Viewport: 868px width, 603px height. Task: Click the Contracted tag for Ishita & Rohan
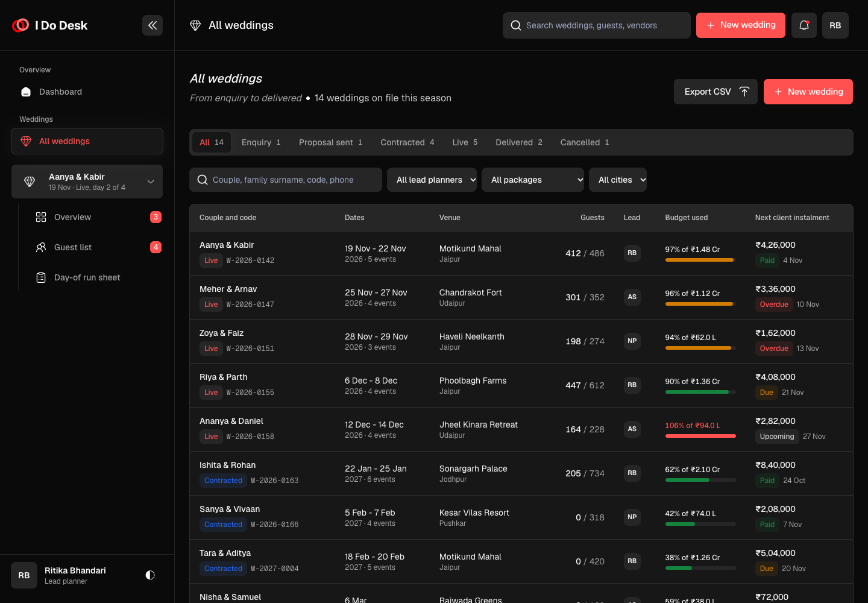[223, 481]
